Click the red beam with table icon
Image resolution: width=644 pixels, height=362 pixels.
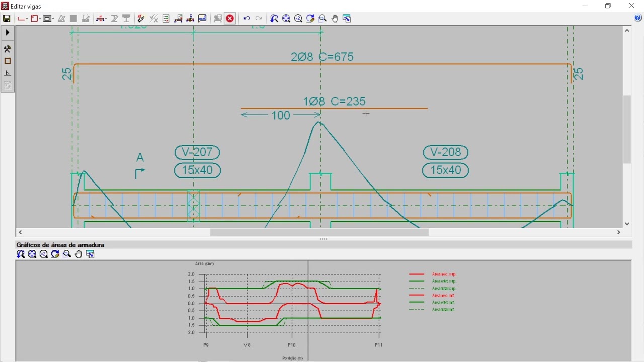(178, 19)
